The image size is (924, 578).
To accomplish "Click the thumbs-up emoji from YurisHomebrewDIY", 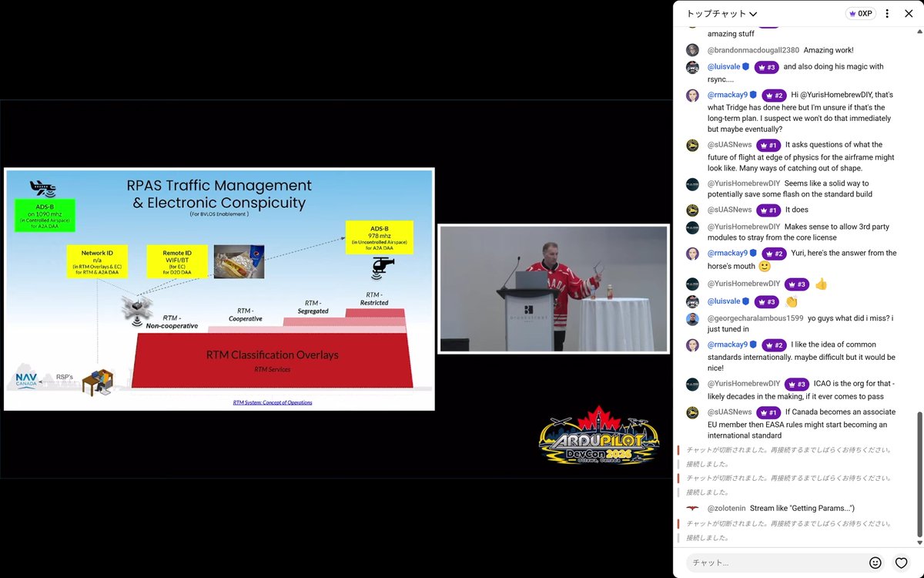I will point(821,284).
